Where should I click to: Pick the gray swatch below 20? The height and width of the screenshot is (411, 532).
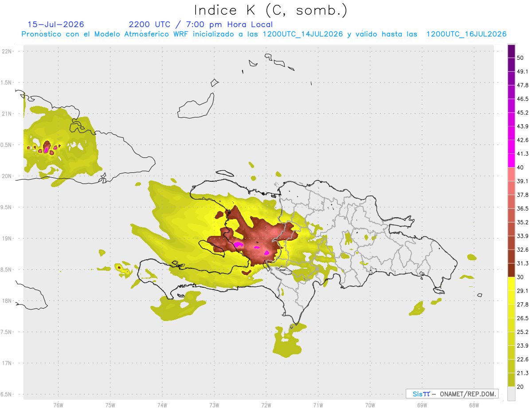[512, 393]
